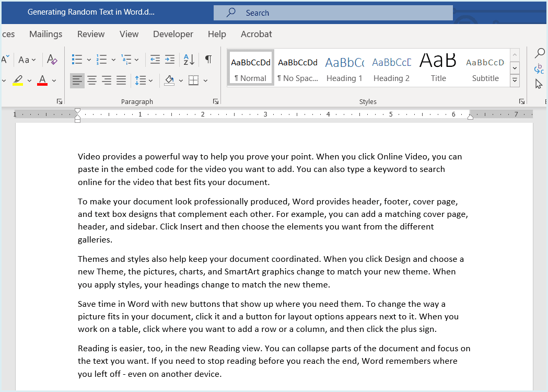548x392 pixels.
Task: Apply bullet list formatting
Action: click(x=77, y=60)
